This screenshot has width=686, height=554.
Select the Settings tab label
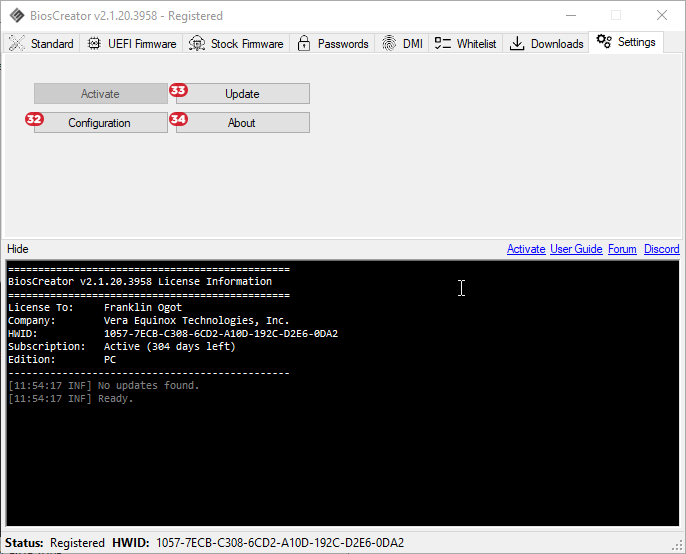tap(637, 42)
